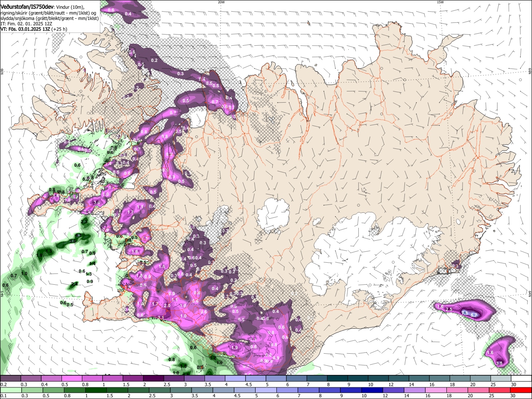
Task: Click the light lavender swatch labeled 4 in upper legend
Action: (x=235, y=379)
